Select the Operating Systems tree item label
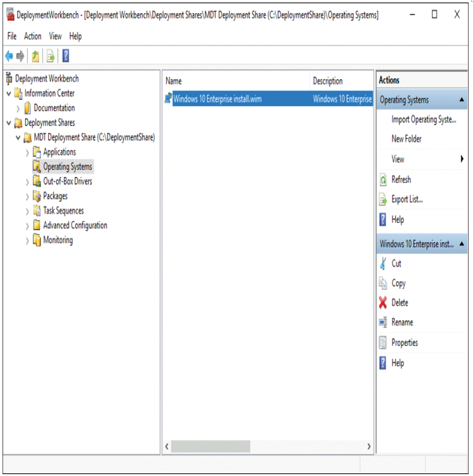This screenshot has width=473, height=476. (67, 166)
